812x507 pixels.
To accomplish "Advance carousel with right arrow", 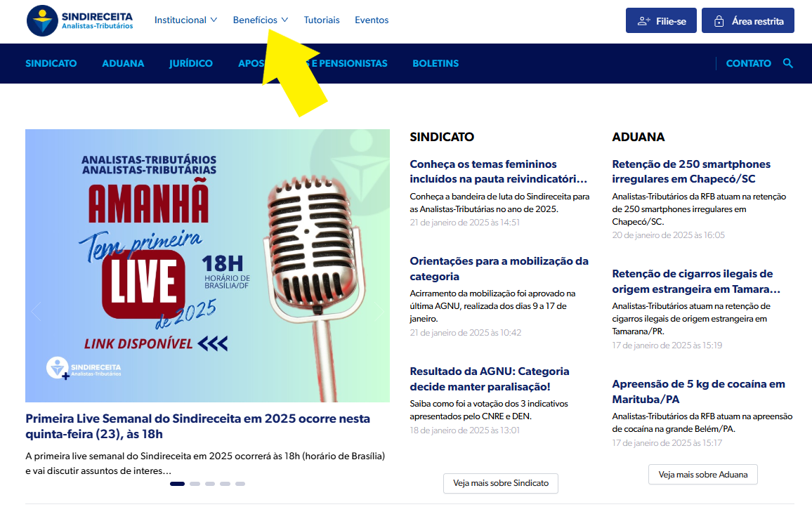I will point(379,311).
